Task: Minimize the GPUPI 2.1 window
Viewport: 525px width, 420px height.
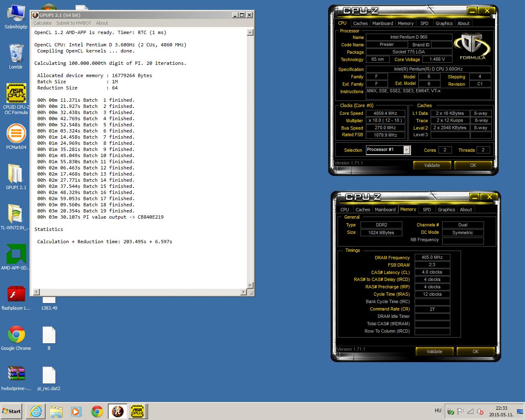Action: [235, 15]
